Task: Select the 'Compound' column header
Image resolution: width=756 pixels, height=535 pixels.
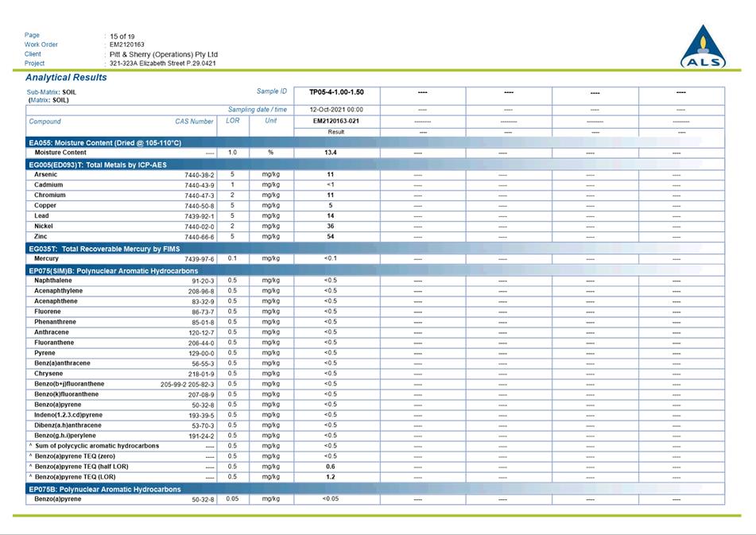Action: click(45, 122)
